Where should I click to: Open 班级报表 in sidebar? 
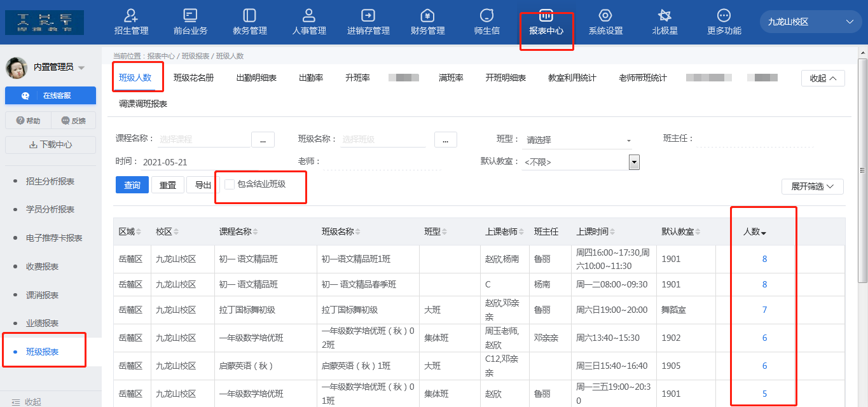pos(42,352)
